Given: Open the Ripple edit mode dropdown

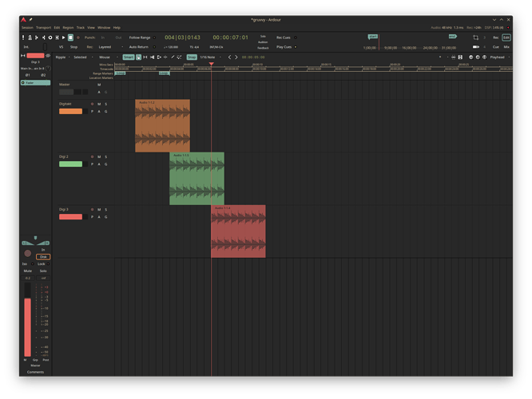Looking at the screenshot, I should [62, 57].
